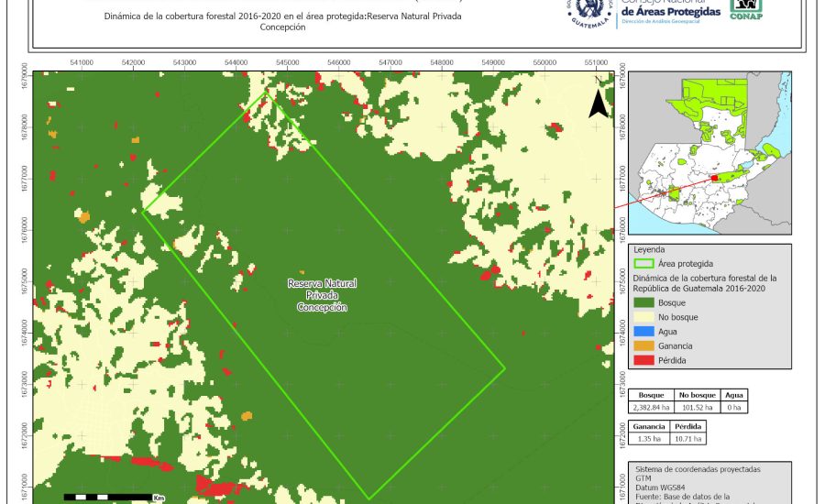This screenshot has height=504, width=825.
Task: Click the north arrow symbol on map
Action: (598, 104)
